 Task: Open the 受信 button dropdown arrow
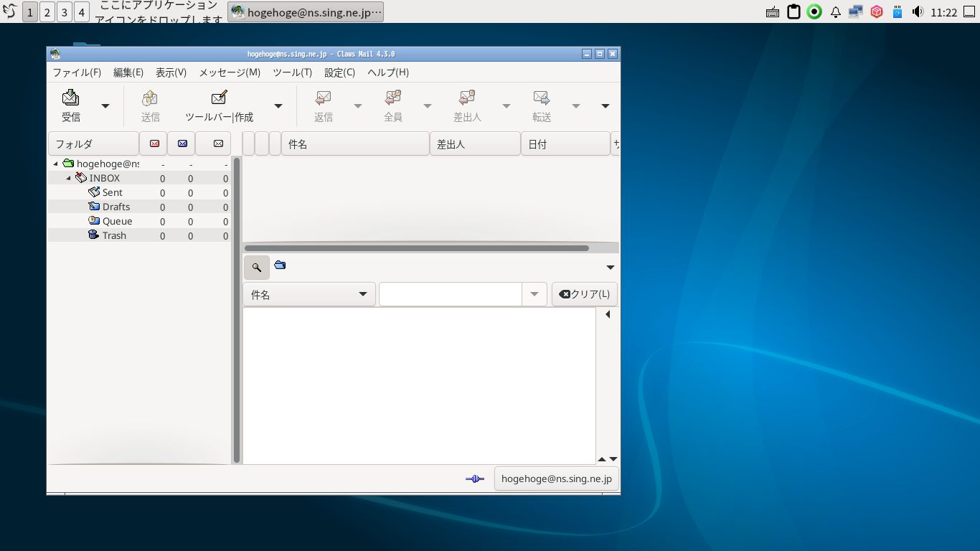pos(105,105)
